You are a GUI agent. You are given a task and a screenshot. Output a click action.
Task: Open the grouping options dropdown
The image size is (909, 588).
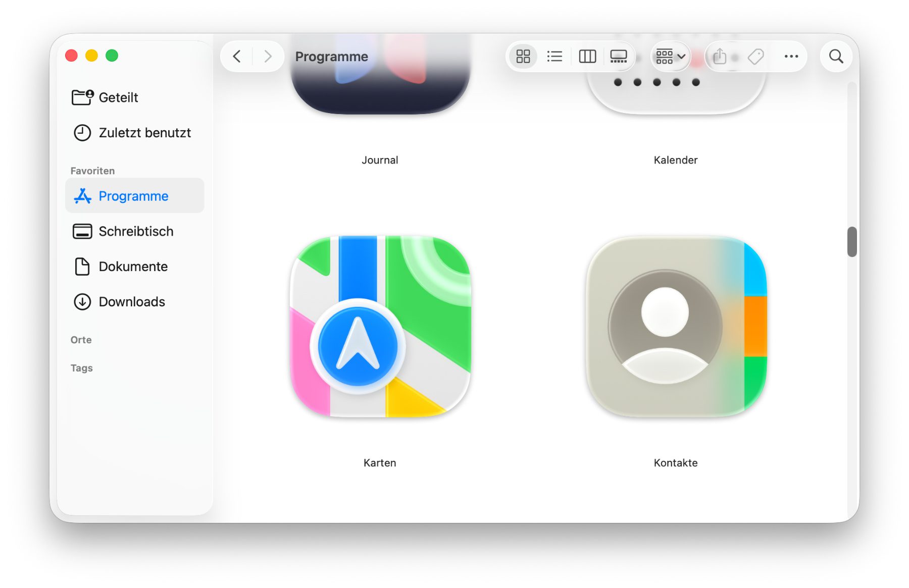click(x=670, y=57)
